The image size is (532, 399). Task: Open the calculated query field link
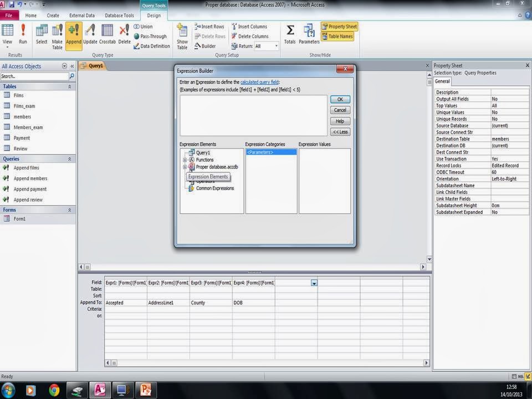[259, 82]
